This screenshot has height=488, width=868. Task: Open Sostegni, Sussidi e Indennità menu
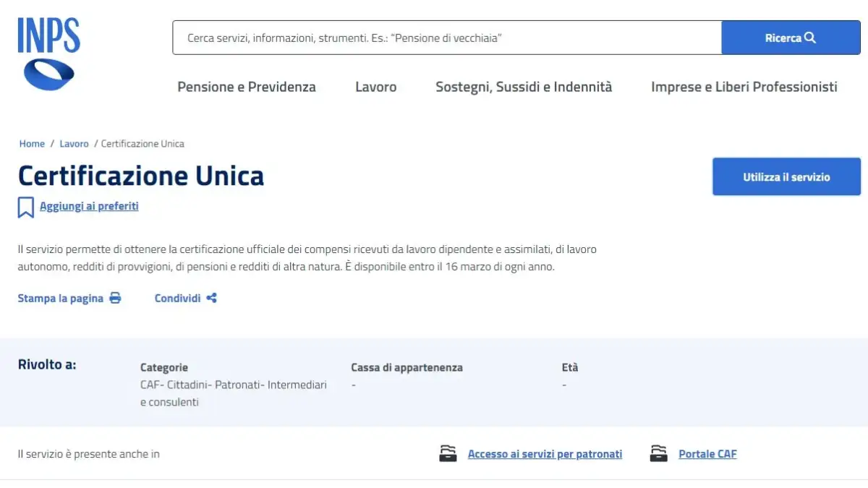coord(524,87)
